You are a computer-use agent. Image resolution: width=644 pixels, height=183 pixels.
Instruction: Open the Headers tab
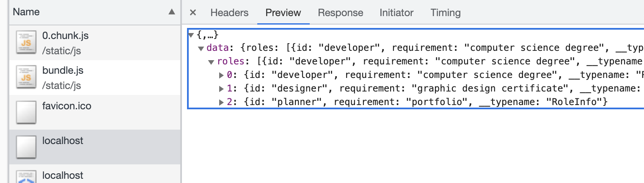click(229, 13)
